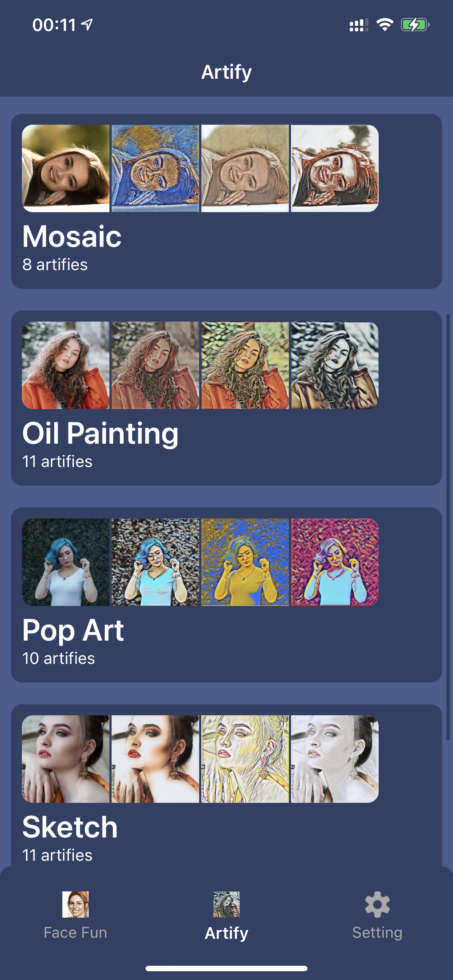453x980 pixels.
Task: Tap the black-and-white Oil Painting preview
Action: [x=334, y=365]
